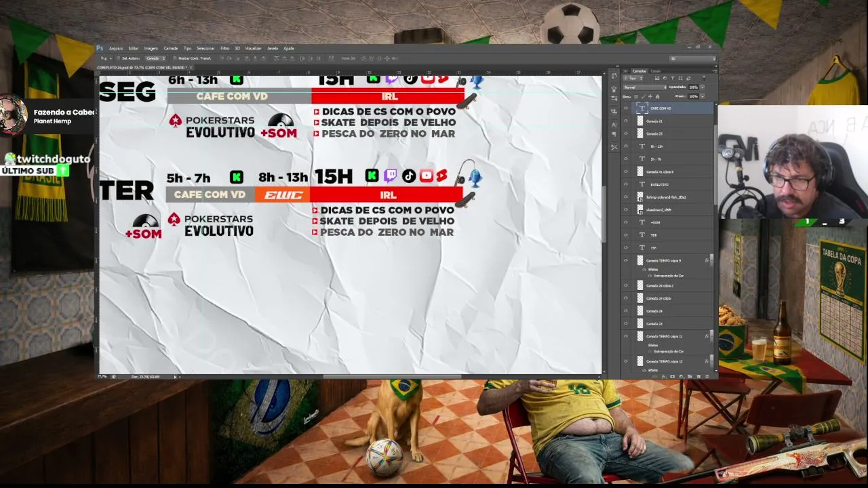
Task: Collapse effects of Camada TEMPO cópia 12
Action: click(711, 362)
